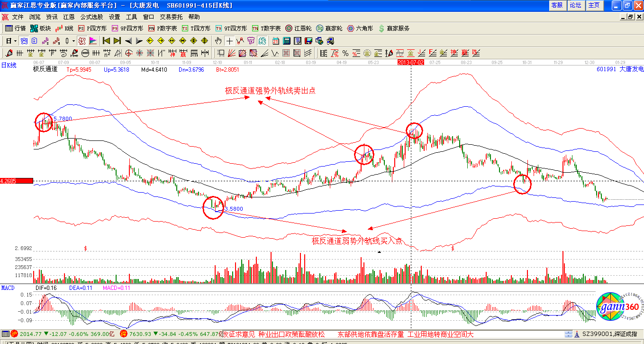Toggle the 行情 quotes list view
Viewport: 644px width, 344px height.
tap(16, 28)
